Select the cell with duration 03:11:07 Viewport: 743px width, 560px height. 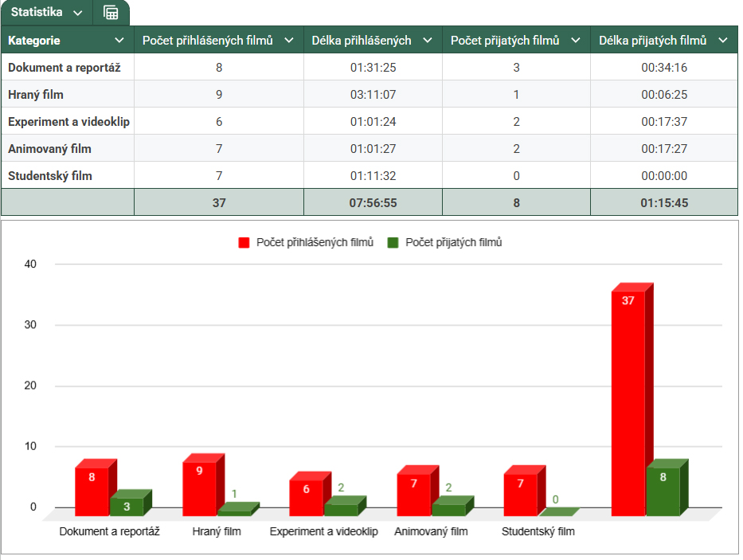(x=373, y=95)
